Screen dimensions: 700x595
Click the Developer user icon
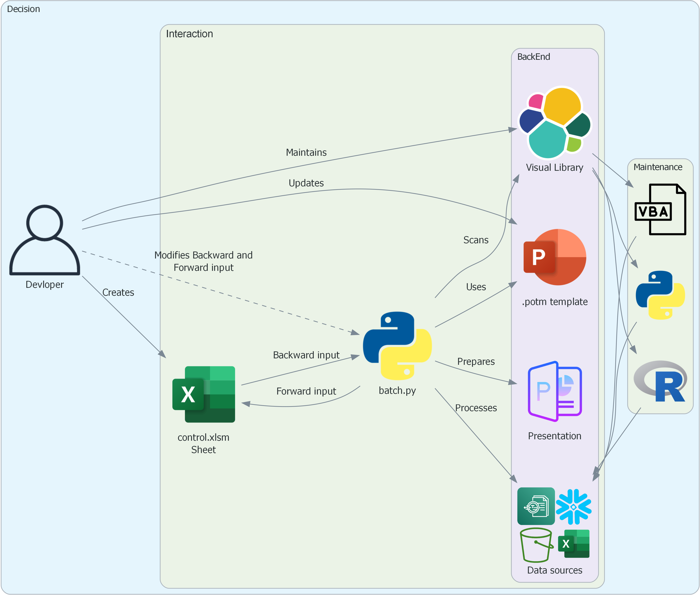(x=45, y=240)
